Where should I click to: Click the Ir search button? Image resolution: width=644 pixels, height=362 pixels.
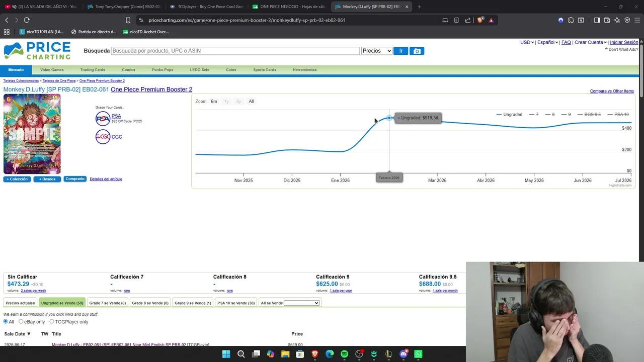tap(400, 51)
